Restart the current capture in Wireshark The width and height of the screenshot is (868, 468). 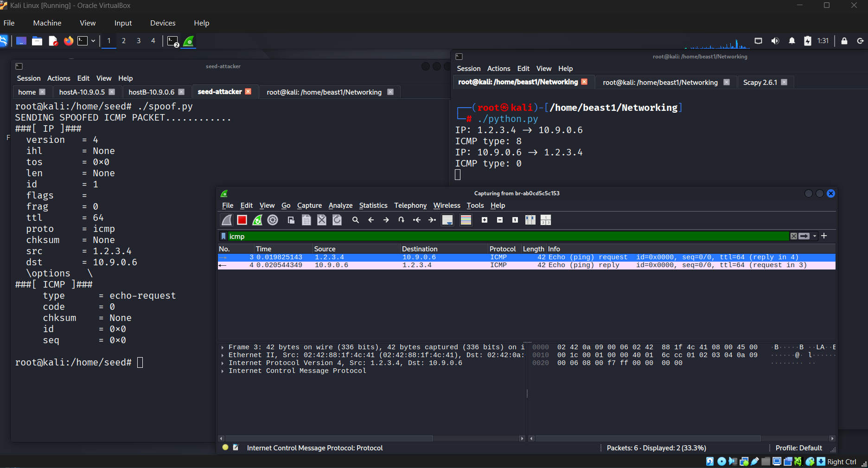click(x=257, y=220)
